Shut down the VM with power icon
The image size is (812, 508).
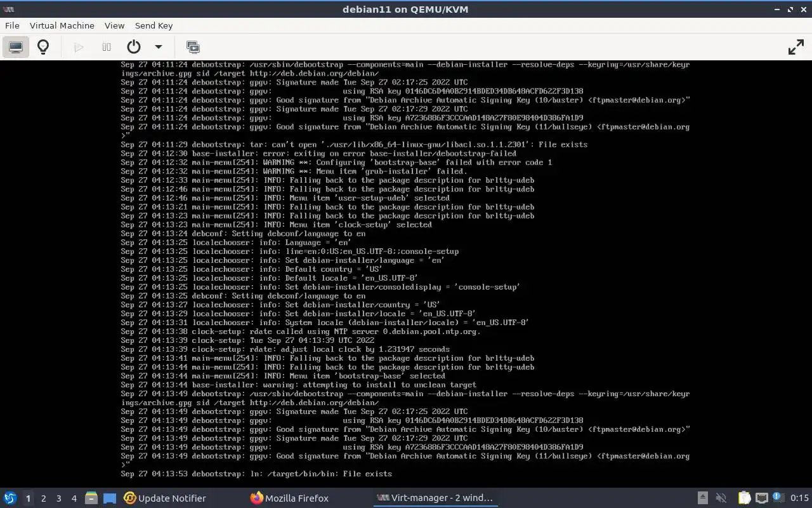133,47
